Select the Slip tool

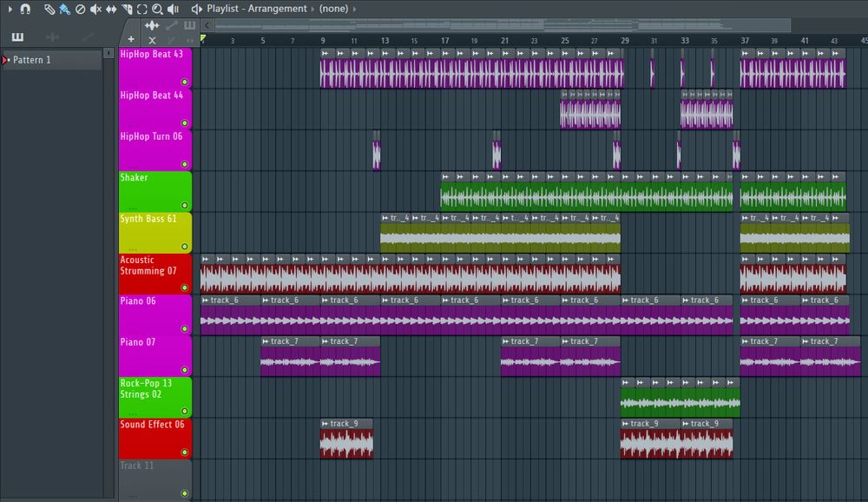[111, 9]
